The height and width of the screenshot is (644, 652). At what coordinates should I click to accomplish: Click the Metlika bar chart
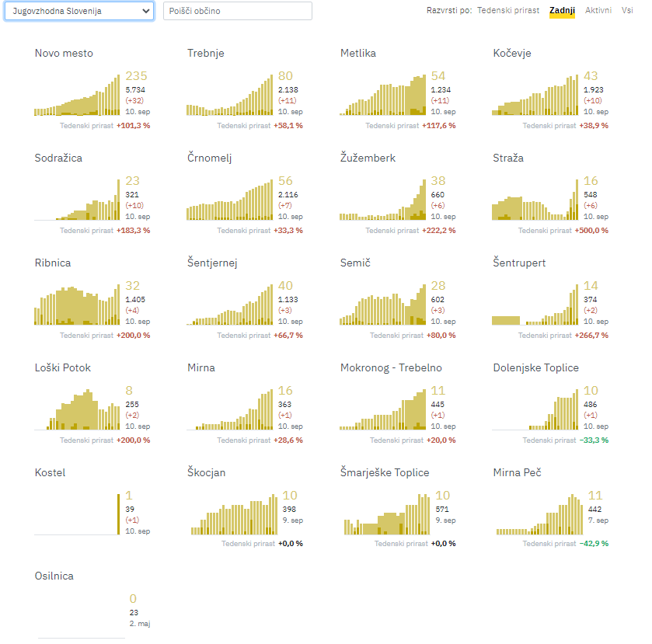pyautogui.click(x=382, y=95)
